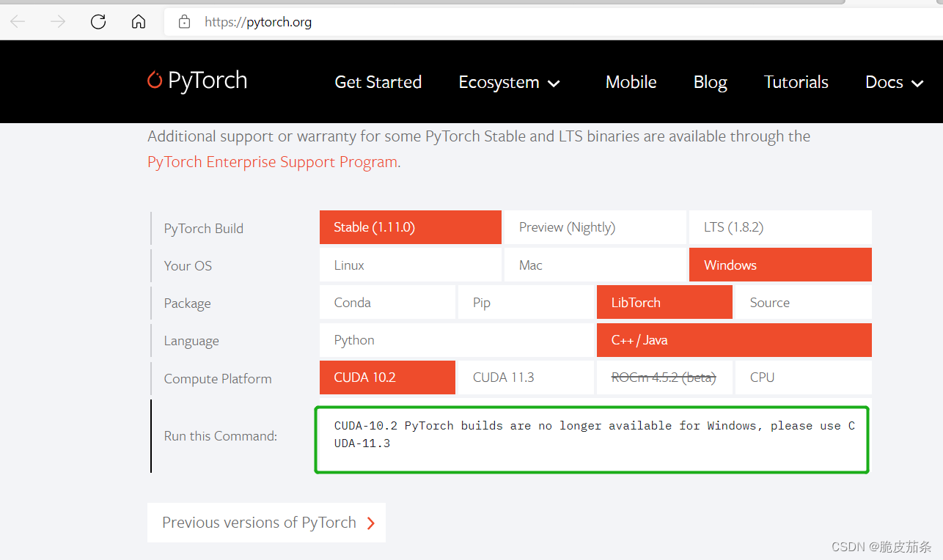Click the Compute Platform row label
Viewport: 943px width, 560px height.
(218, 379)
